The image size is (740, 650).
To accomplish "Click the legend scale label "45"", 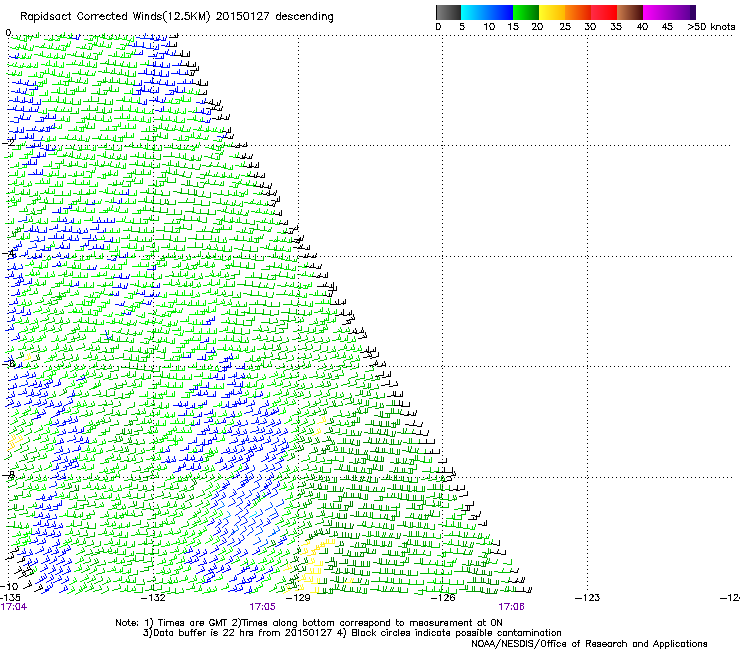I will [x=667, y=27].
